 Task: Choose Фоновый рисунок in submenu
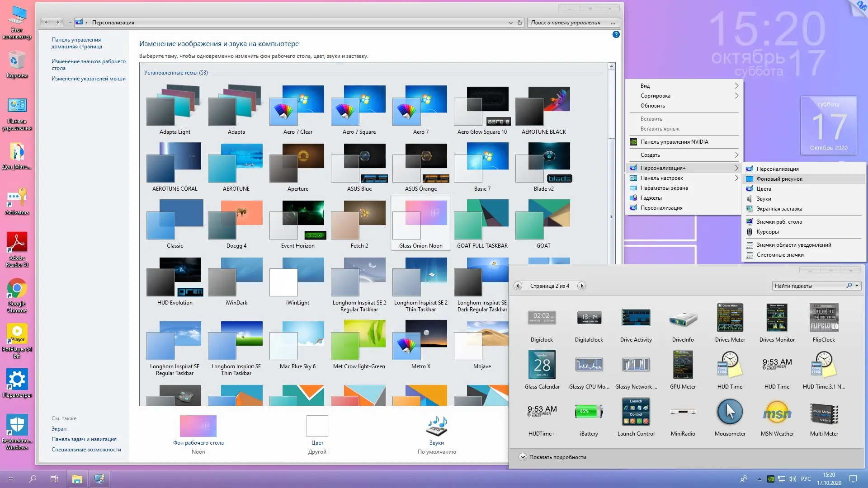tap(779, 179)
